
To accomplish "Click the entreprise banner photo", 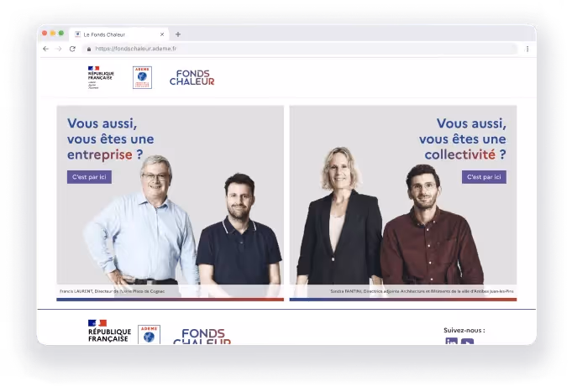I will tap(170, 203).
